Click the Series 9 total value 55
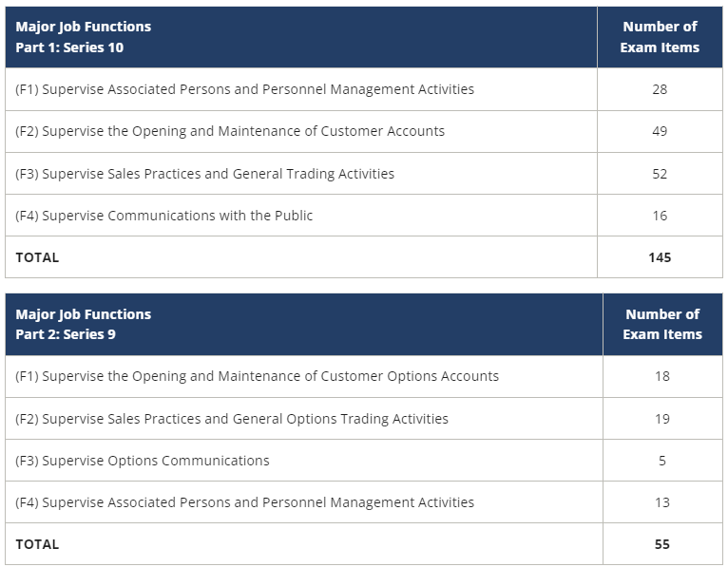This screenshot has width=728, height=567. (662, 544)
